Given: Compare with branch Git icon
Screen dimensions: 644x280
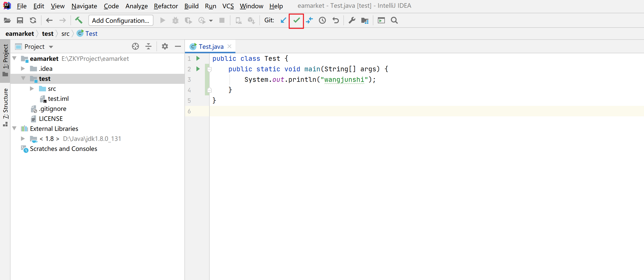Looking at the screenshot, I should (x=309, y=20).
